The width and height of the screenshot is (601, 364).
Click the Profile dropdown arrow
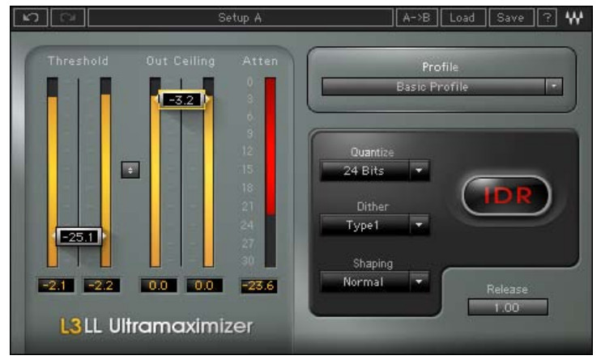point(554,87)
